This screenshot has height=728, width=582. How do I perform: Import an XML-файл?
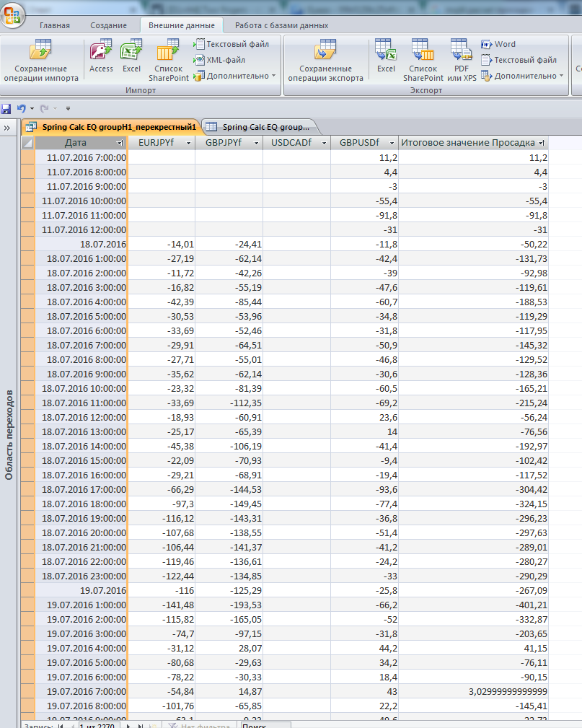point(219,60)
